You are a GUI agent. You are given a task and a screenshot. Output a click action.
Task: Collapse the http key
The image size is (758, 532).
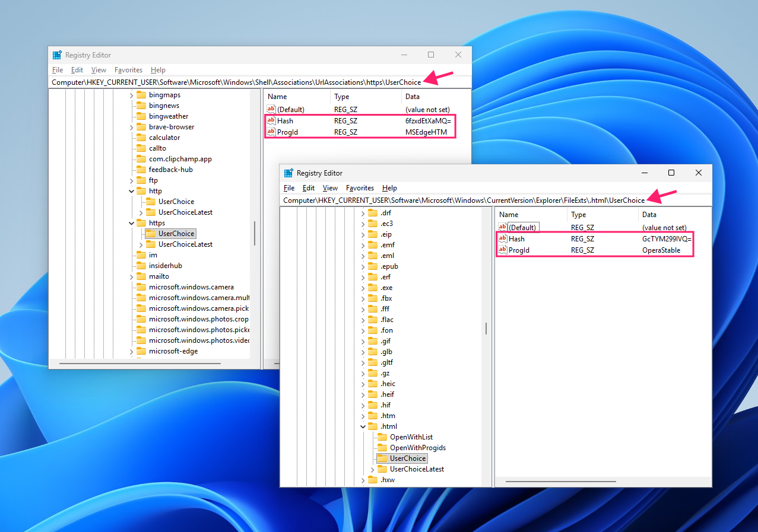pyautogui.click(x=131, y=191)
